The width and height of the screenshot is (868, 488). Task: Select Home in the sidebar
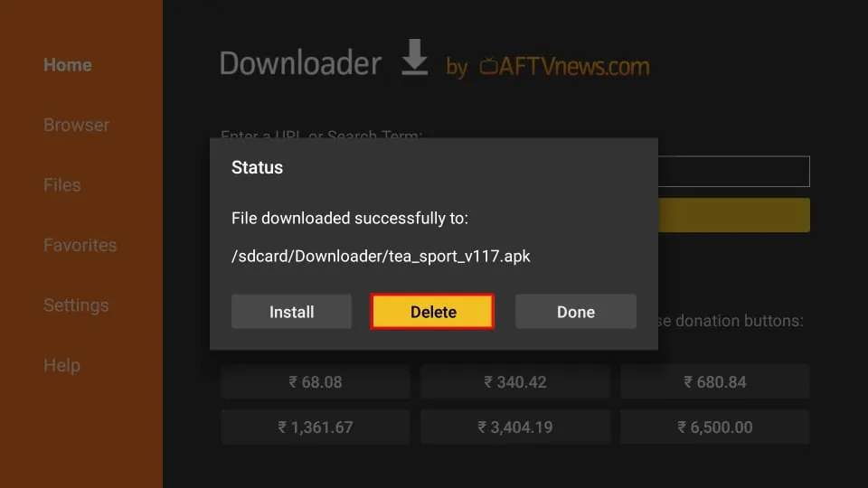[68, 65]
